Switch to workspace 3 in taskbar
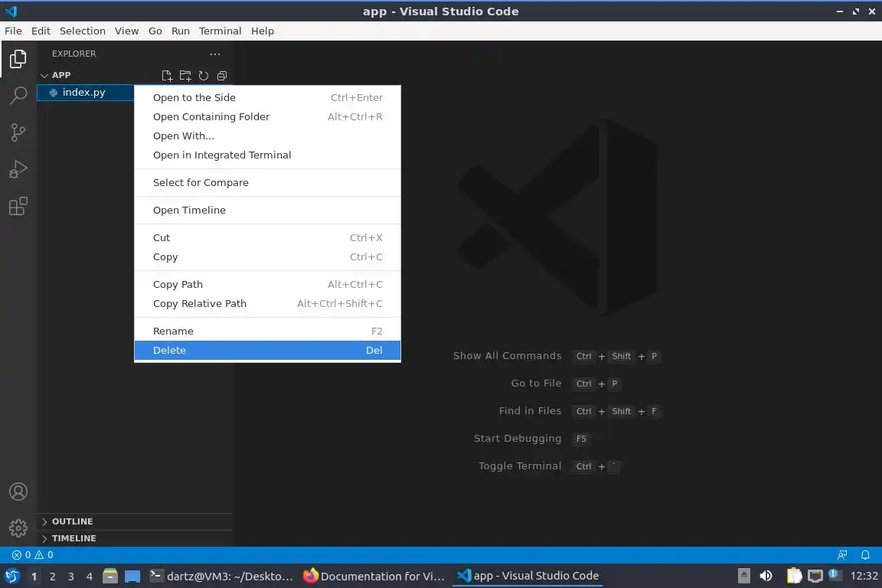 tap(71, 577)
